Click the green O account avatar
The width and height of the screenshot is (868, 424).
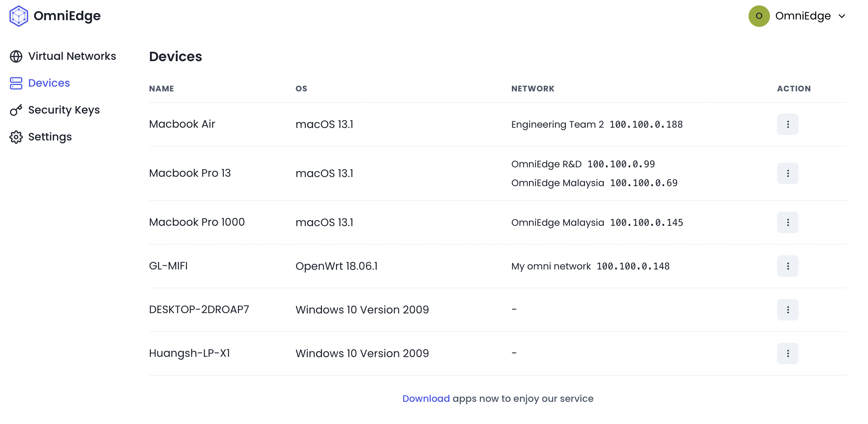pos(759,16)
